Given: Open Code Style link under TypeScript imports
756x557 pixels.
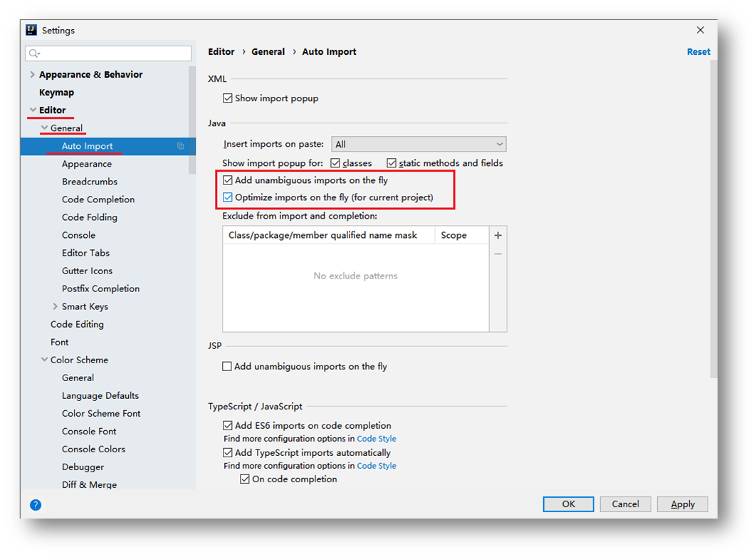Looking at the screenshot, I should [x=377, y=466].
